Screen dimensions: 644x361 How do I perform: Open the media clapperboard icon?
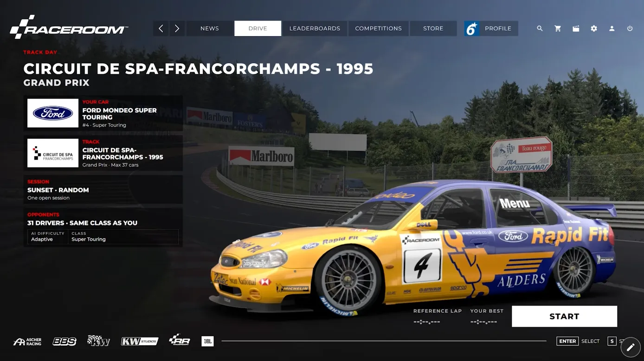[576, 28]
